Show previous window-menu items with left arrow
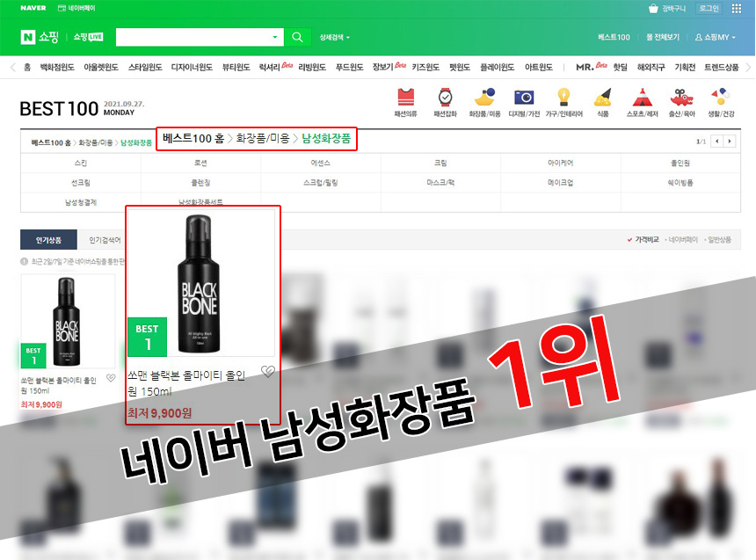This screenshot has height=560, width=756. point(13,68)
